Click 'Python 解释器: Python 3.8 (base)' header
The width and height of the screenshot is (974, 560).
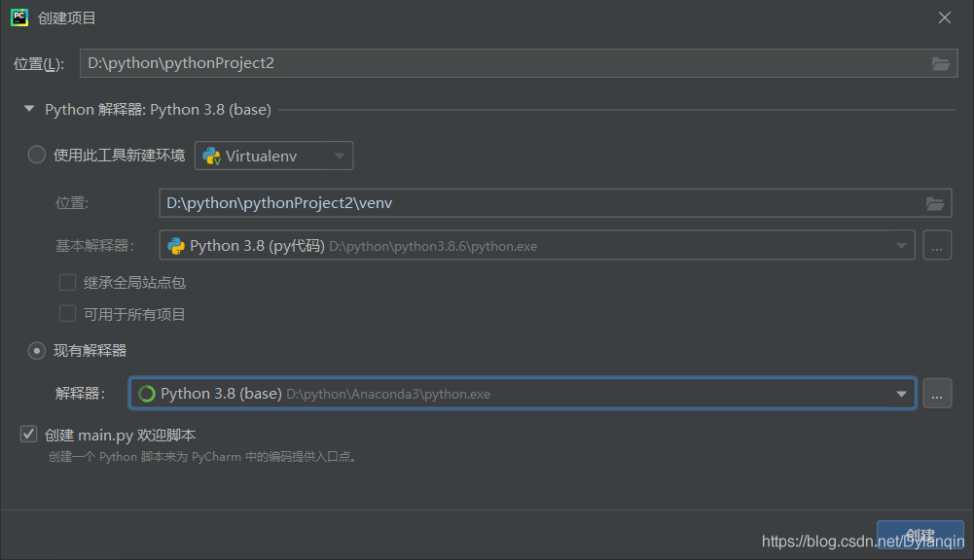pyautogui.click(x=158, y=109)
